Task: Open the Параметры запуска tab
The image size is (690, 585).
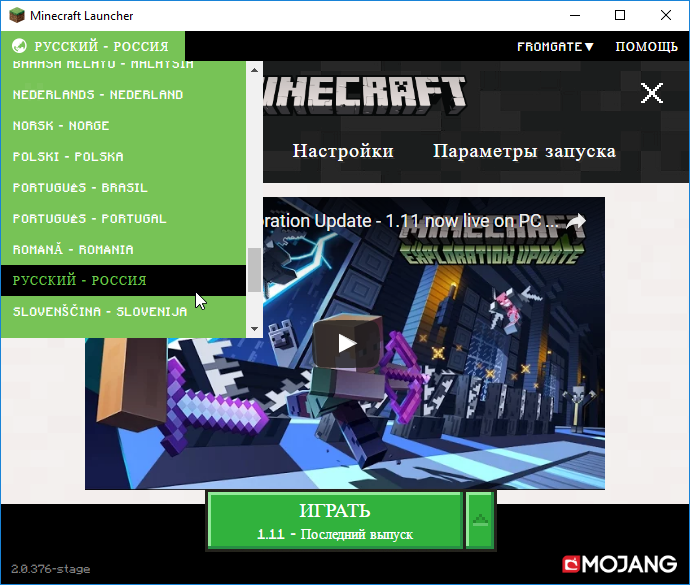Action: [524, 151]
